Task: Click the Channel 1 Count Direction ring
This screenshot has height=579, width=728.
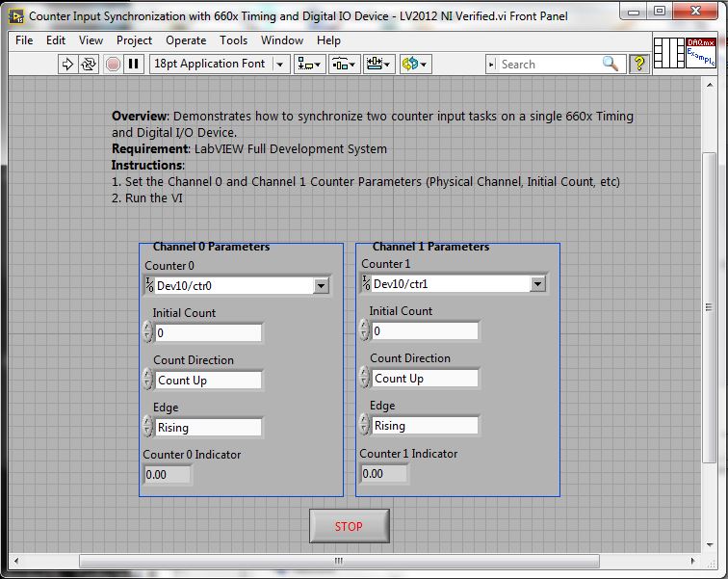Action: (425, 379)
